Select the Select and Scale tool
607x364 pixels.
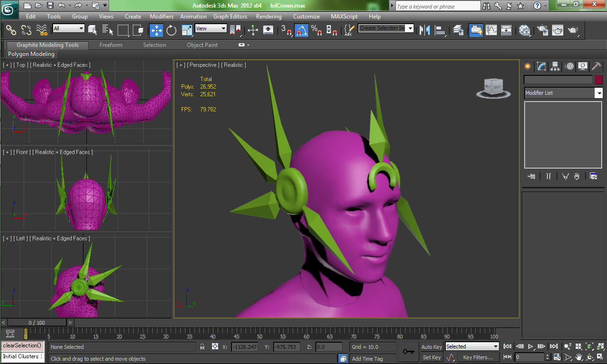point(187,30)
